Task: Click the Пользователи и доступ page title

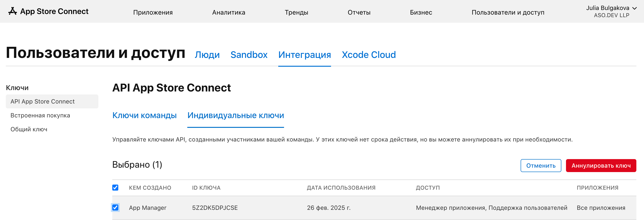Action: pos(95,53)
